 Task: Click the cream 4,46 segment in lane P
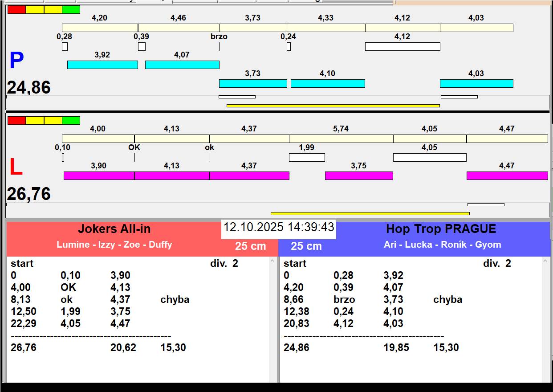pyautogui.click(x=179, y=28)
